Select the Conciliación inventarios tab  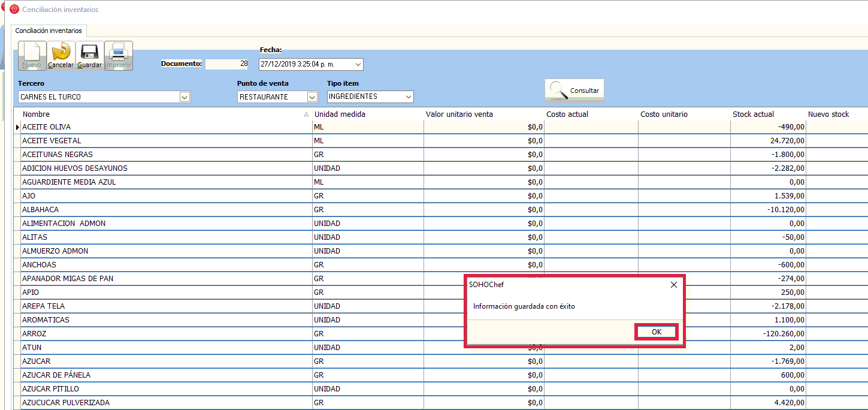[49, 31]
